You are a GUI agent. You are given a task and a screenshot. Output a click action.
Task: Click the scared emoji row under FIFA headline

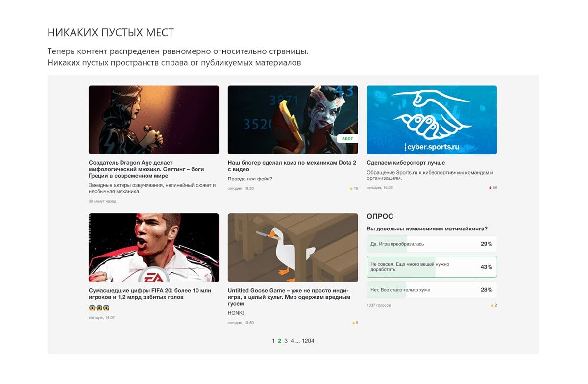99,308
